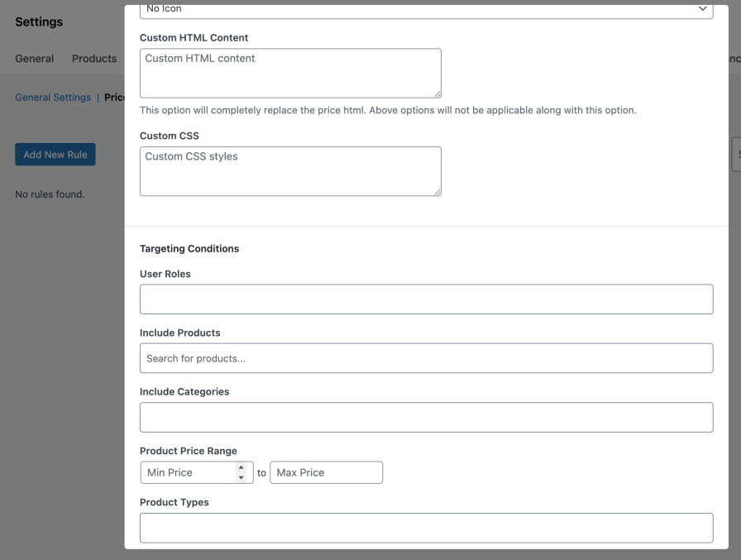Click the partially visible tab at far right
Viewport: 741px width, 560px height.
click(735, 58)
